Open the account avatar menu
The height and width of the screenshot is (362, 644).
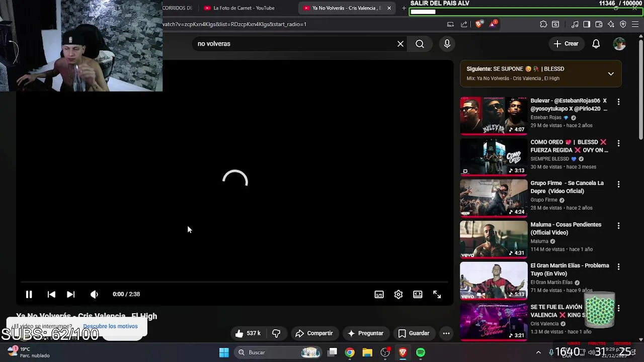[619, 44]
